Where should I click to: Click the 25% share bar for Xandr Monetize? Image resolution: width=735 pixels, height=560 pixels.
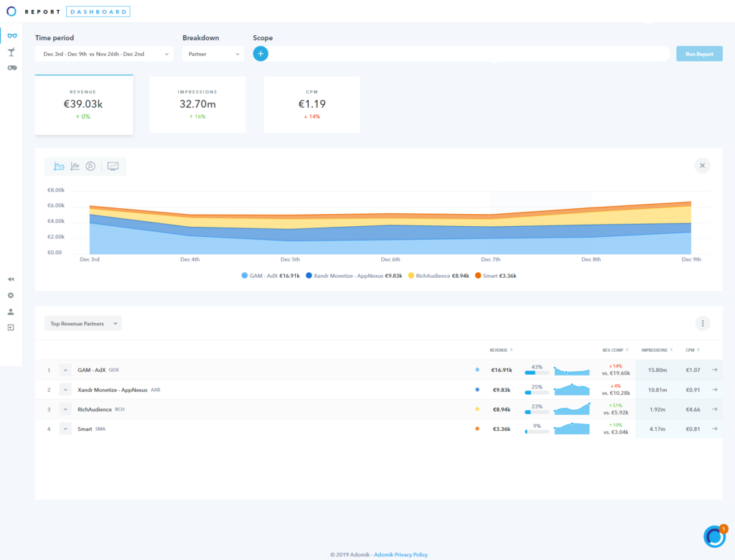pyautogui.click(x=537, y=393)
